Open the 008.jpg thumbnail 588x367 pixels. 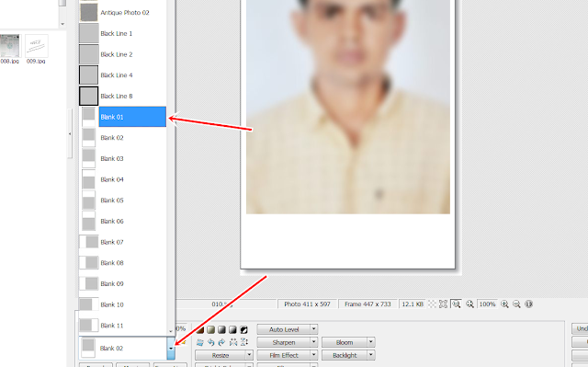9,49
